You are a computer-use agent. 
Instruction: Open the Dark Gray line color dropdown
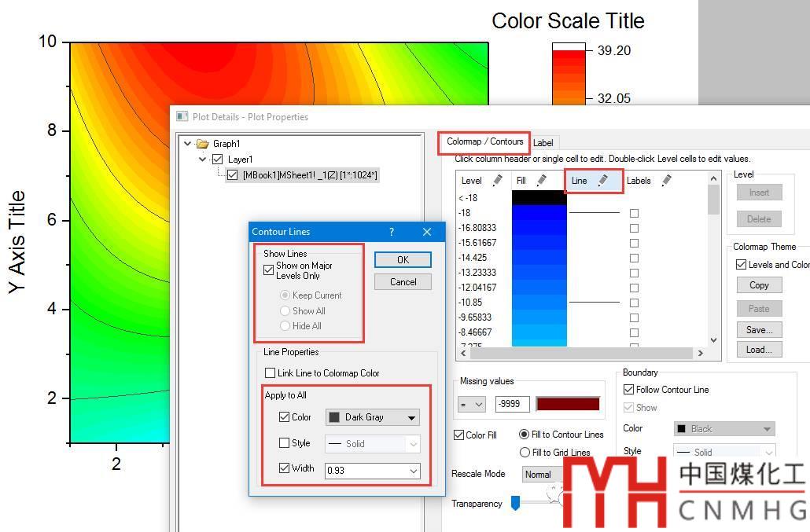pyautogui.click(x=373, y=417)
